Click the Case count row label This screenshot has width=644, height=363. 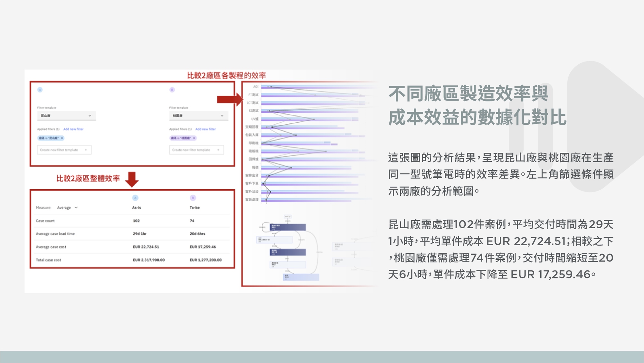(45, 221)
